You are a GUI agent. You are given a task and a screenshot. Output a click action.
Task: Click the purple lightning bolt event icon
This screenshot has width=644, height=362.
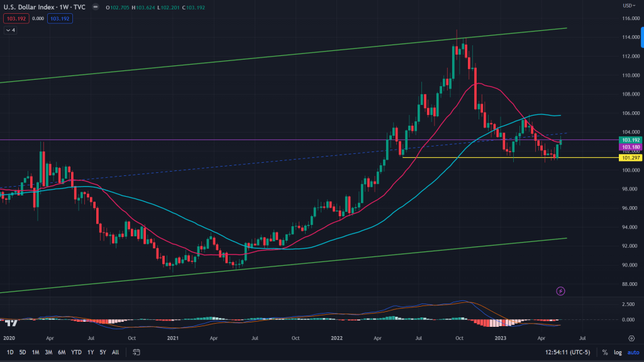[x=560, y=291]
